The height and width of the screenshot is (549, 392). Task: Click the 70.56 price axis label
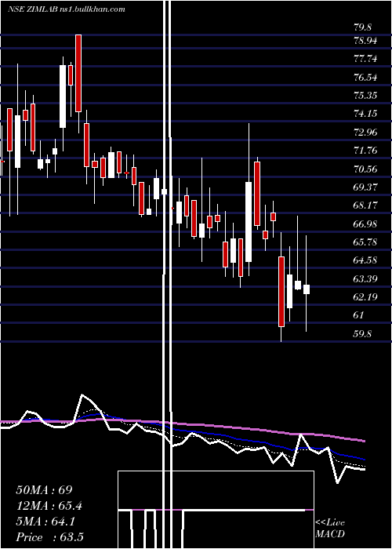(x=365, y=169)
